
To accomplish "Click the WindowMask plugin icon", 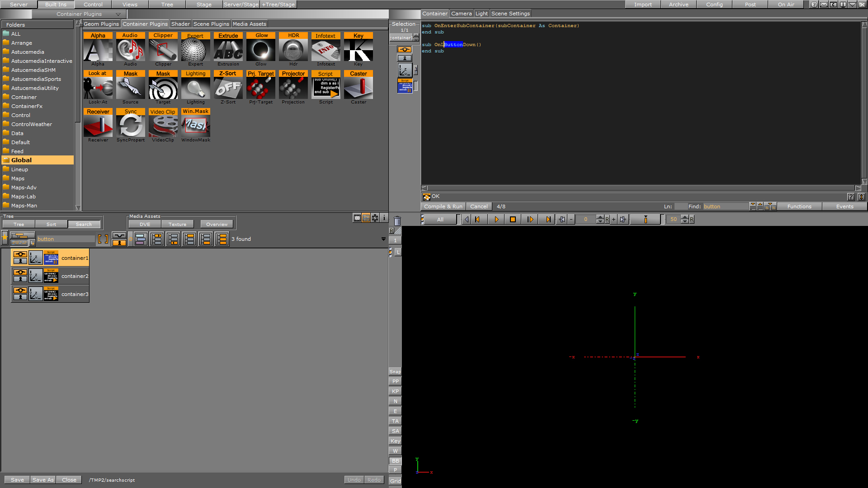I will (195, 126).
